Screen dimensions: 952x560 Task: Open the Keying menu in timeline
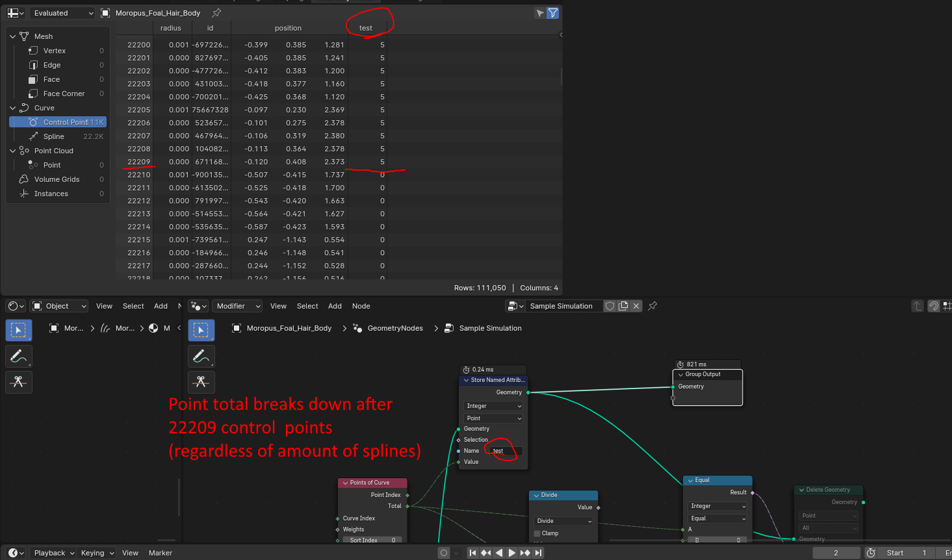click(x=97, y=553)
